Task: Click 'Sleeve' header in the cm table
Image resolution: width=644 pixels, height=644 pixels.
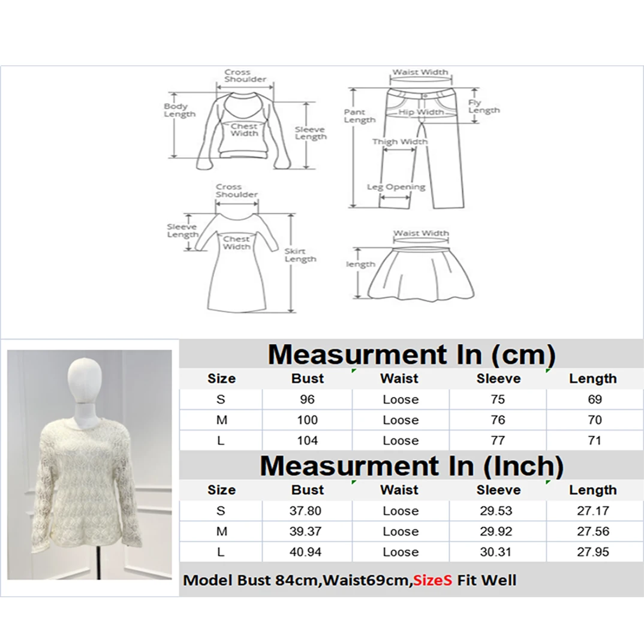Action: pyautogui.click(x=498, y=378)
